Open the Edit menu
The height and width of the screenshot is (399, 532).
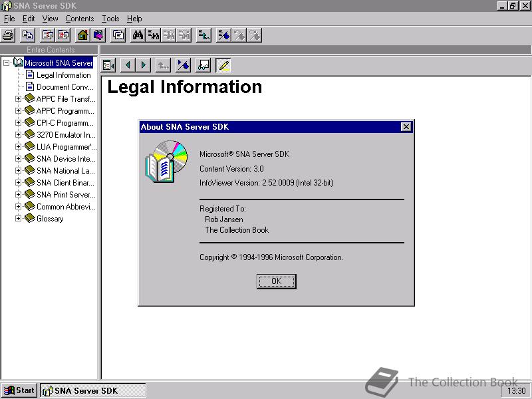[x=29, y=19]
